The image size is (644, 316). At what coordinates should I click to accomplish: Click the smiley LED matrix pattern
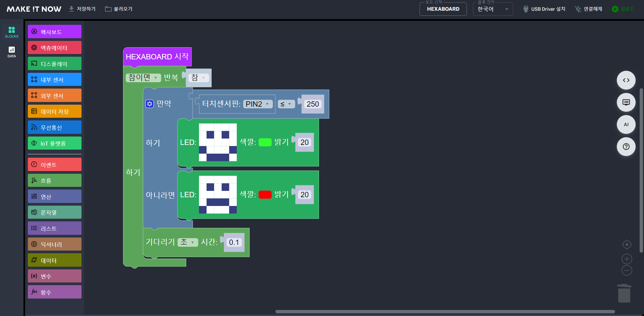pos(218,142)
